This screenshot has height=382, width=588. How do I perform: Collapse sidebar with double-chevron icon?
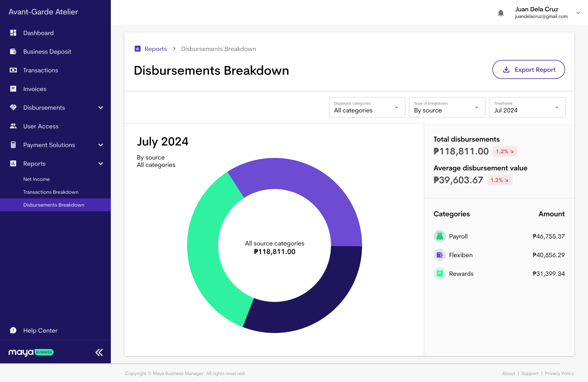tap(99, 352)
